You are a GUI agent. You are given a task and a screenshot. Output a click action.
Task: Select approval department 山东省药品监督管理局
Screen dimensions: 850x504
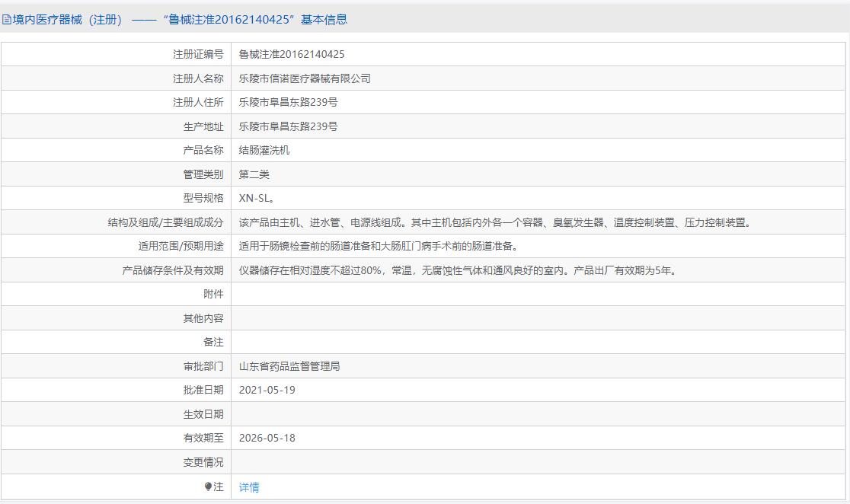[289, 366]
